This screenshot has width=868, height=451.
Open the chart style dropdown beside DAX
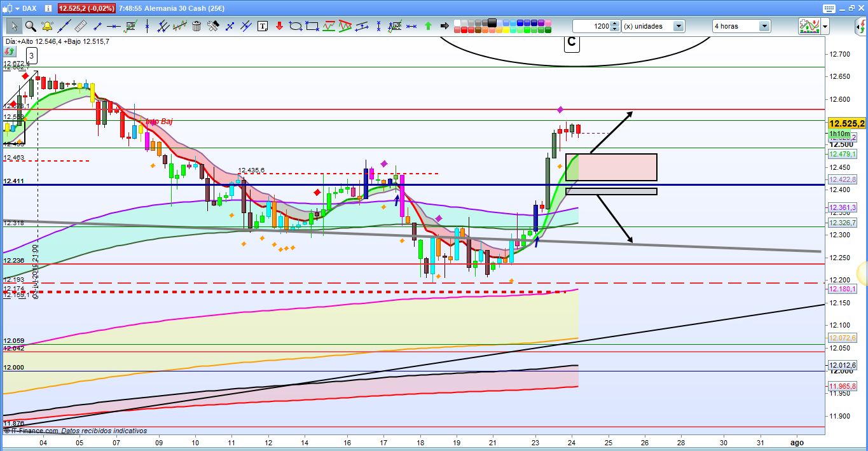click(x=18, y=8)
